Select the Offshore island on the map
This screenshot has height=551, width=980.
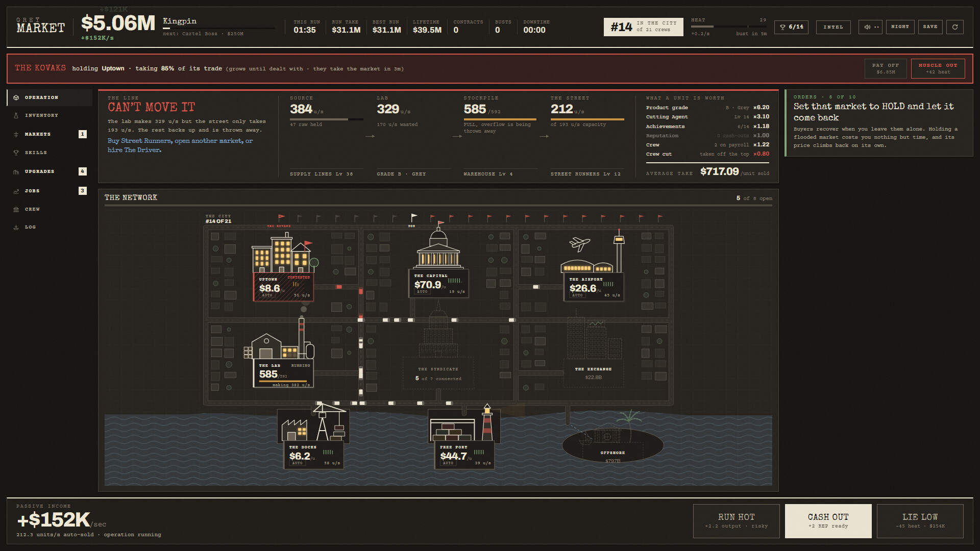pyautogui.click(x=612, y=445)
